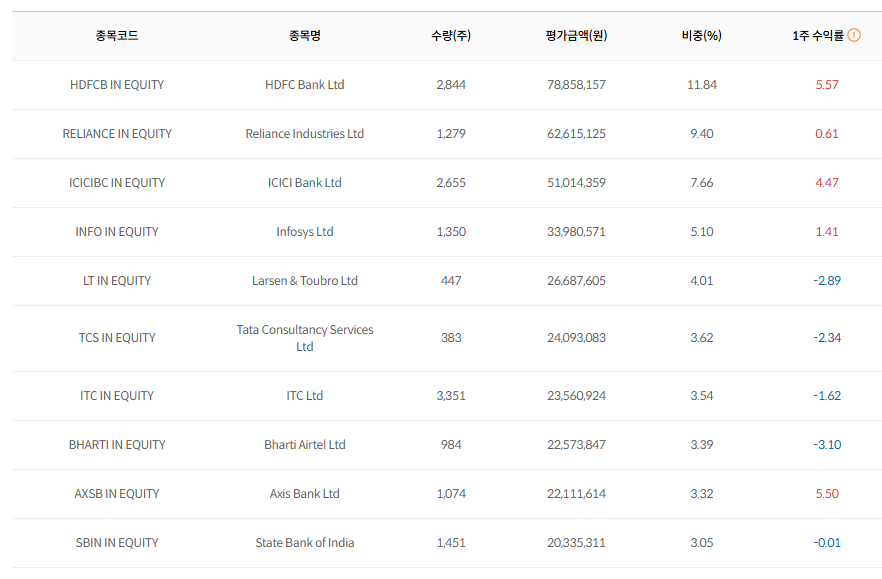Click the Tata Consultancy Services Ltd name
Image resolution: width=882 pixels, height=579 pixels.
305,338
